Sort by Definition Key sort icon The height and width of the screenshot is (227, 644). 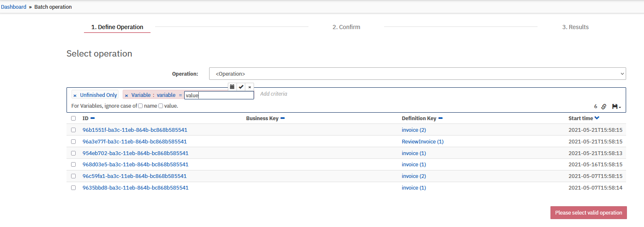(x=440, y=118)
